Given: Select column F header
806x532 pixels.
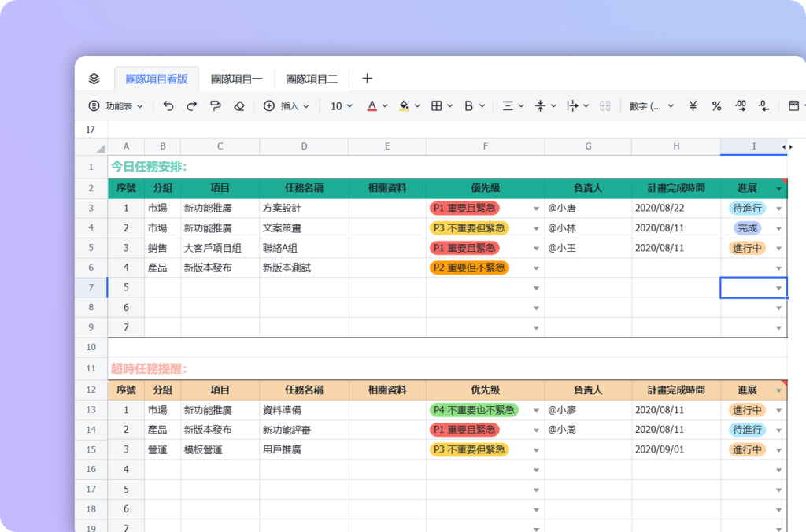Looking at the screenshot, I should (485, 146).
